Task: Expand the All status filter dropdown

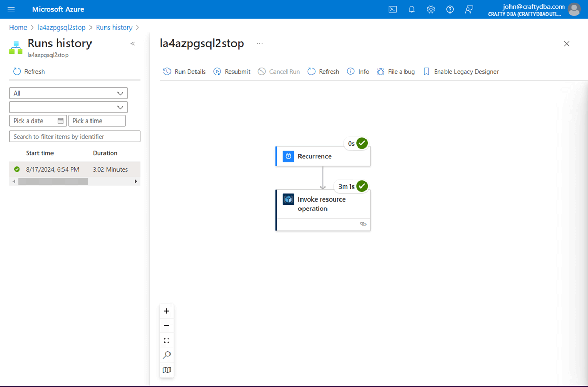Action: pos(69,94)
